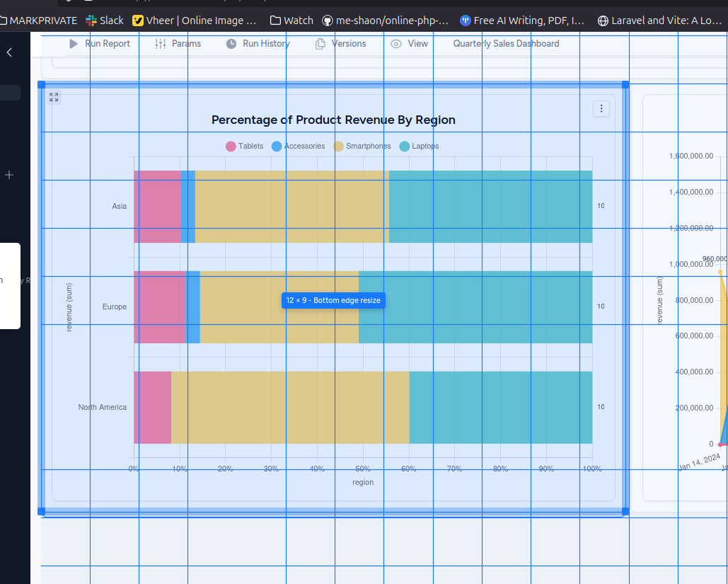
Task: Click the Run History clock icon
Action: click(231, 44)
